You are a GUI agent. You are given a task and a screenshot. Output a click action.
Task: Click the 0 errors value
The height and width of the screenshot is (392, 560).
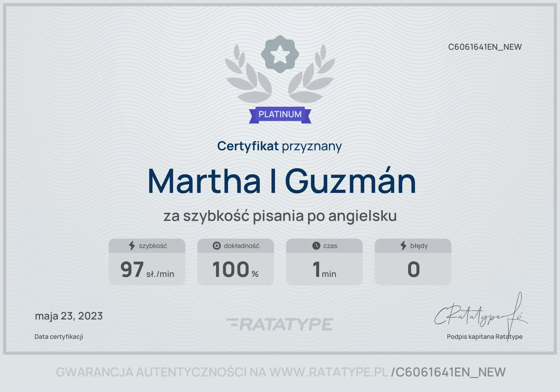[x=413, y=269]
